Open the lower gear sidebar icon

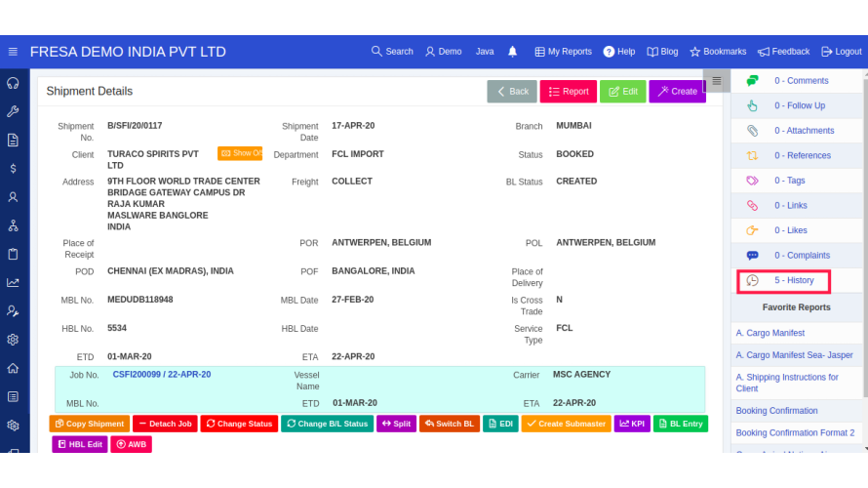[13, 426]
